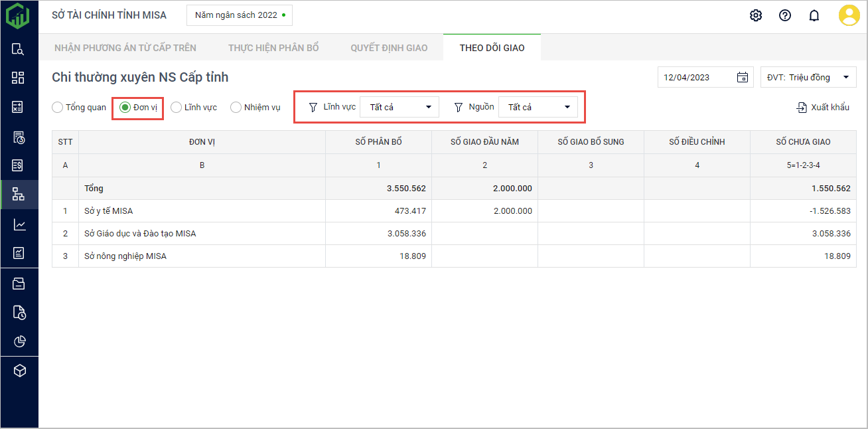Expand the Nguồn filter dropdown

(538, 107)
